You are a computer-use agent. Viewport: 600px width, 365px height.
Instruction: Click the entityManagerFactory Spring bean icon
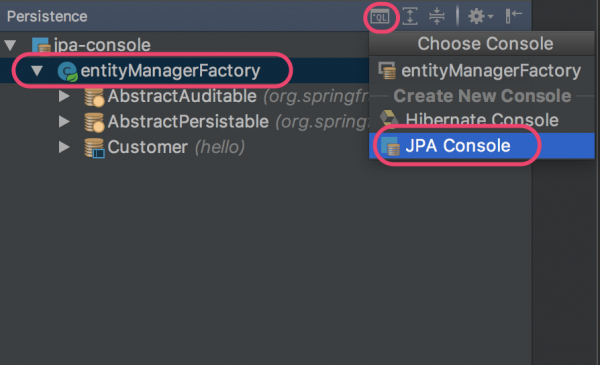[67, 72]
